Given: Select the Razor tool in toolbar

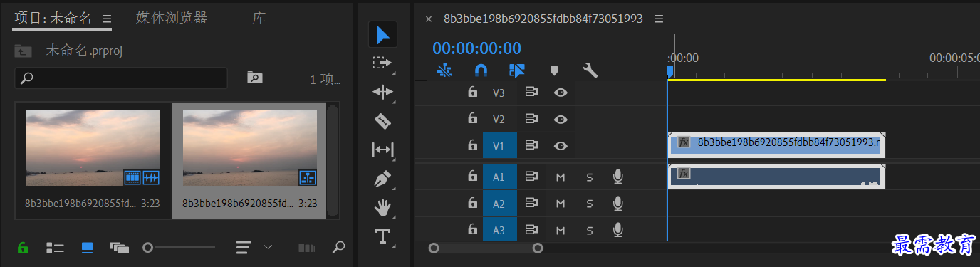Looking at the screenshot, I should 382,121.
